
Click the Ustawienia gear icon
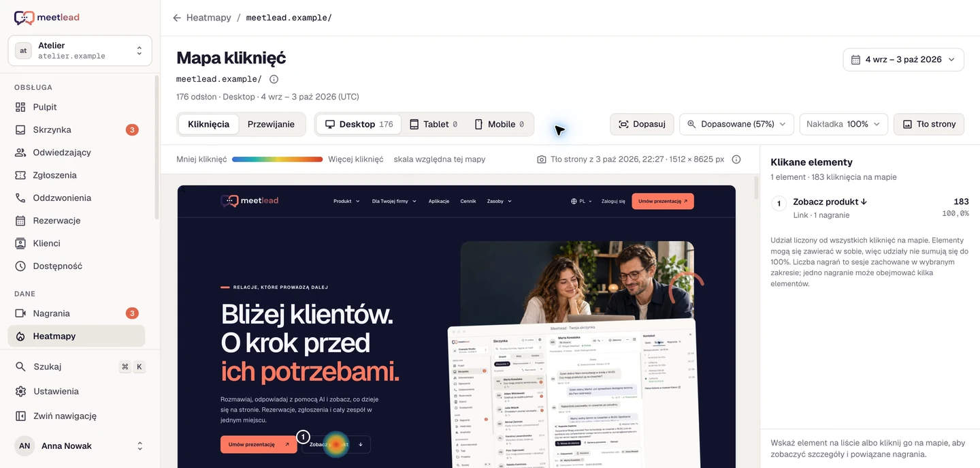pos(20,392)
